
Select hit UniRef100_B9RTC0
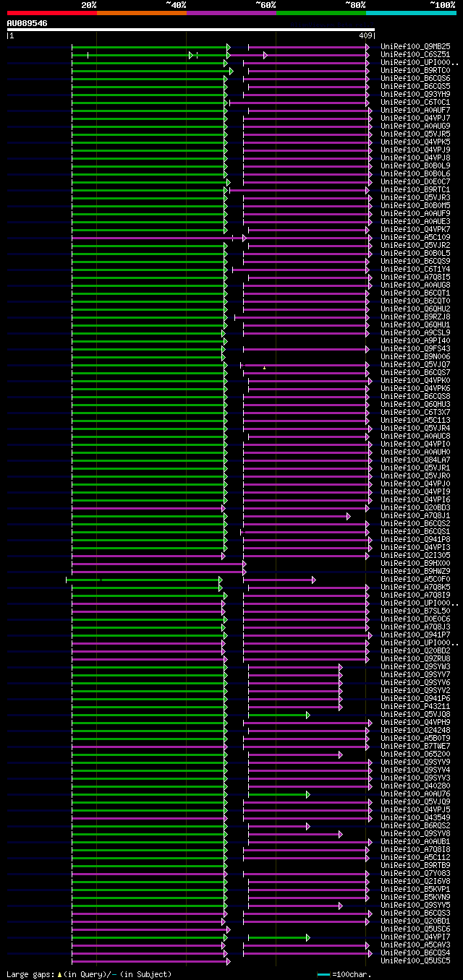415,70
